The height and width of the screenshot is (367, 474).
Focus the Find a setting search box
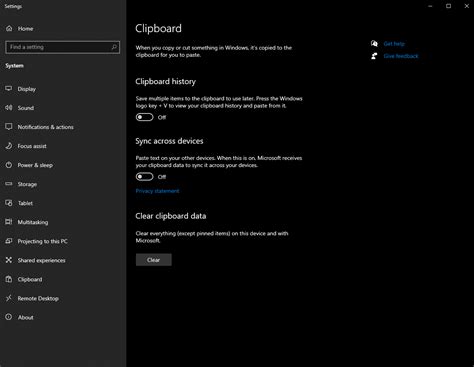[x=63, y=47]
